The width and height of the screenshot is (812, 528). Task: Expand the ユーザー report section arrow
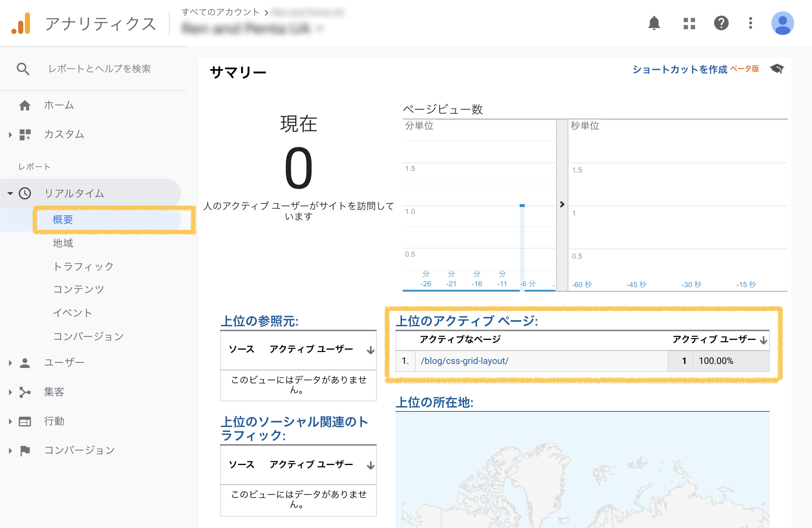pyautogui.click(x=10, y=363)
